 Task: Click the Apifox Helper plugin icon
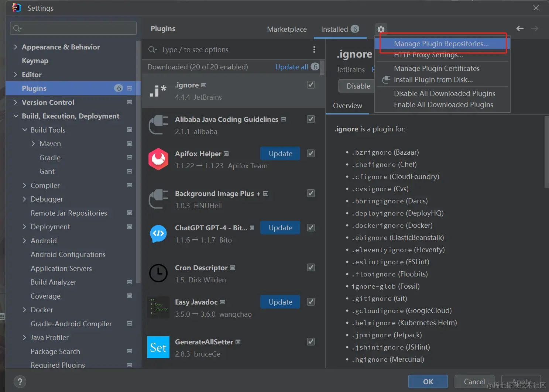click(x=158, y=159)
